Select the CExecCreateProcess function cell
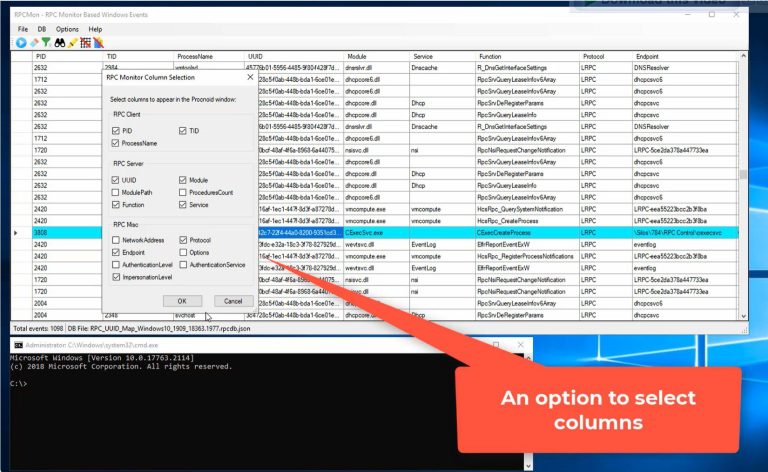Image resolution: width=768 pixels, height=472 pixels. 527,233
